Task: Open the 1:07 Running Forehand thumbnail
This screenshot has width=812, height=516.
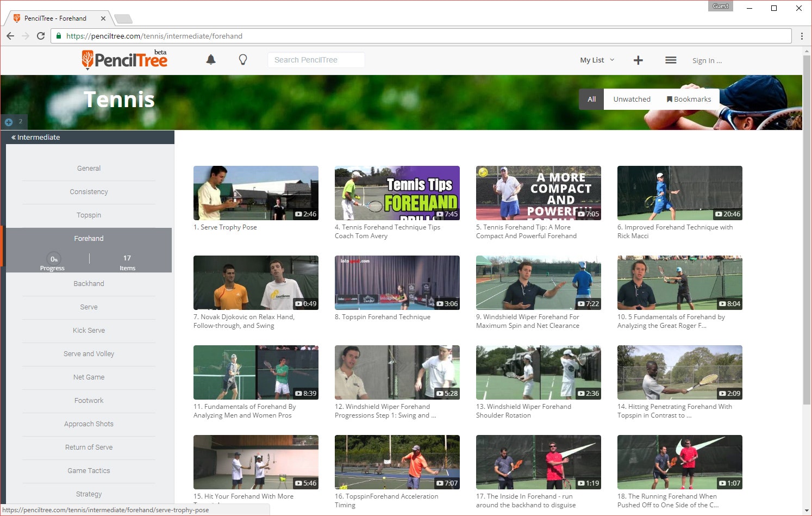Action: pos(680,462)
